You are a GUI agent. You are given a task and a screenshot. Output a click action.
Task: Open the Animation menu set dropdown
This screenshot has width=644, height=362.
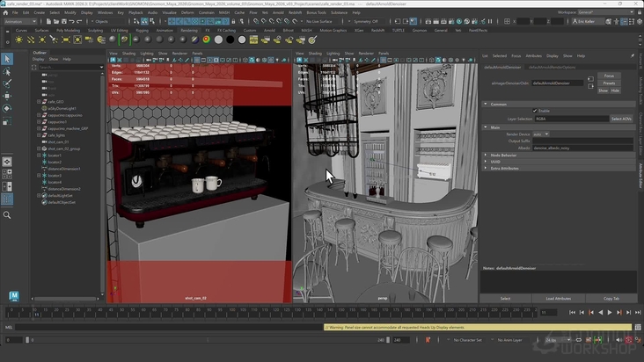click(20, 21)
